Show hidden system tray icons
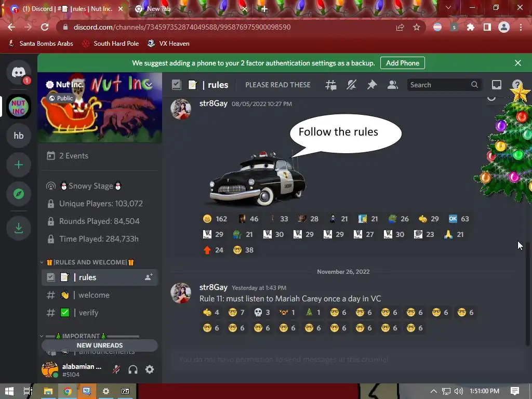Viewport: 532px width, 399px height. pos(434,391)
